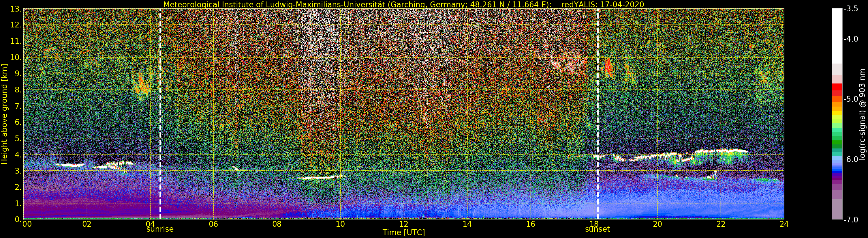Click the '9.' tick label on the height axis

click(x=18, y=74)
